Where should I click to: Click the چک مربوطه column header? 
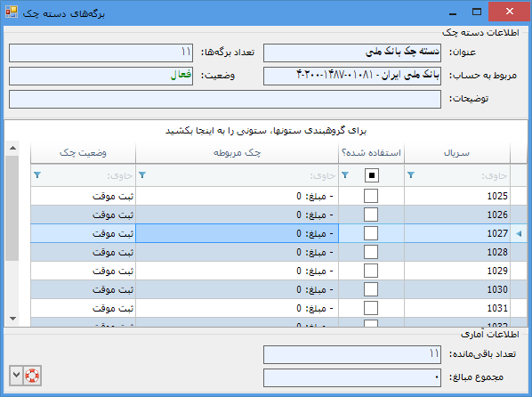point(237,153)
